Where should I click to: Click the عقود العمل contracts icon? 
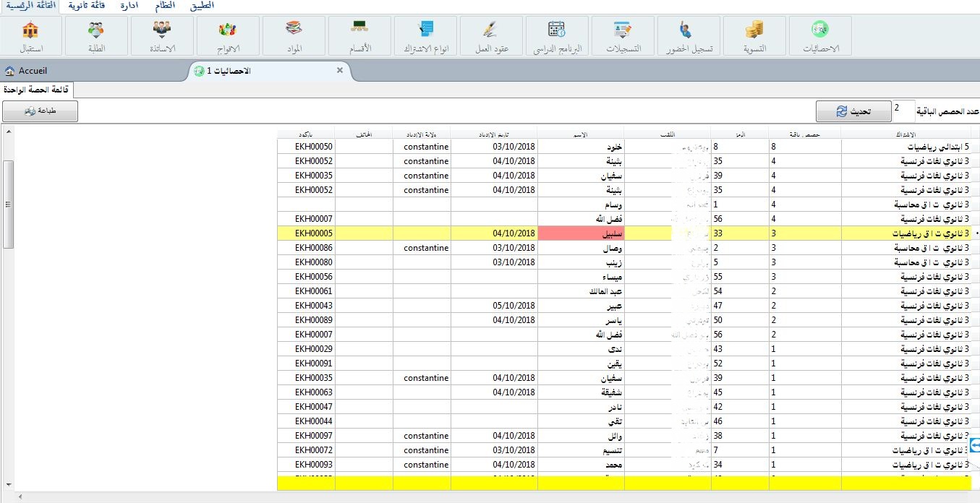(x=491, y=35)
